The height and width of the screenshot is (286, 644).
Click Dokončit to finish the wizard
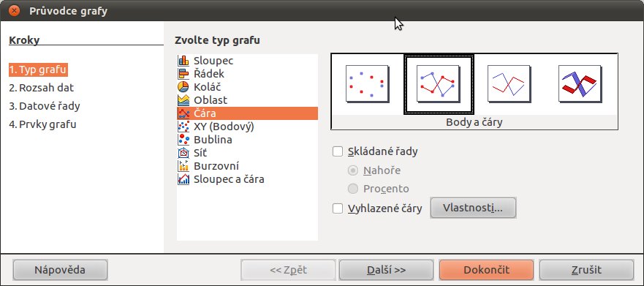click(x=486, y=270)
